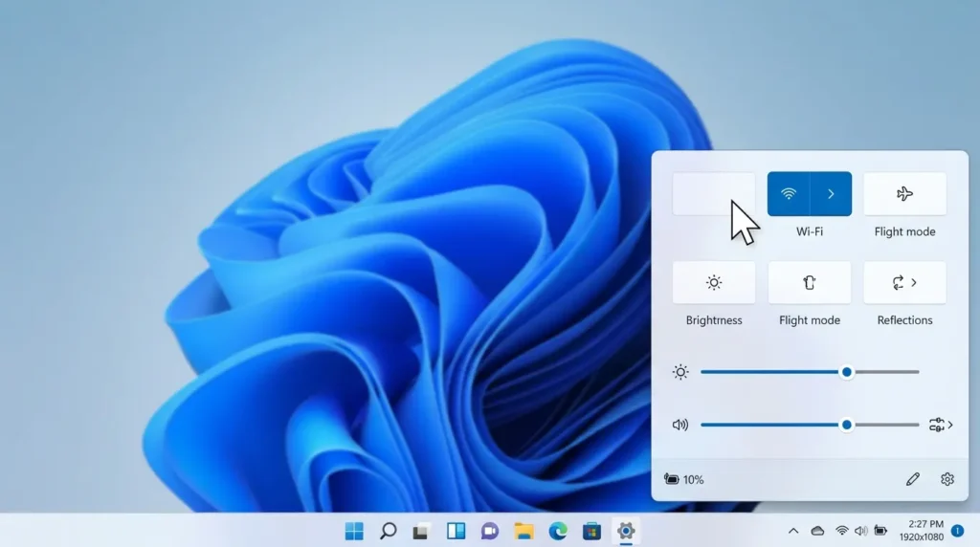The width and height of the screenshot is (980, 547).
Task: Toggle the Brightness tile with sun icon
Action: coord(714,283)
